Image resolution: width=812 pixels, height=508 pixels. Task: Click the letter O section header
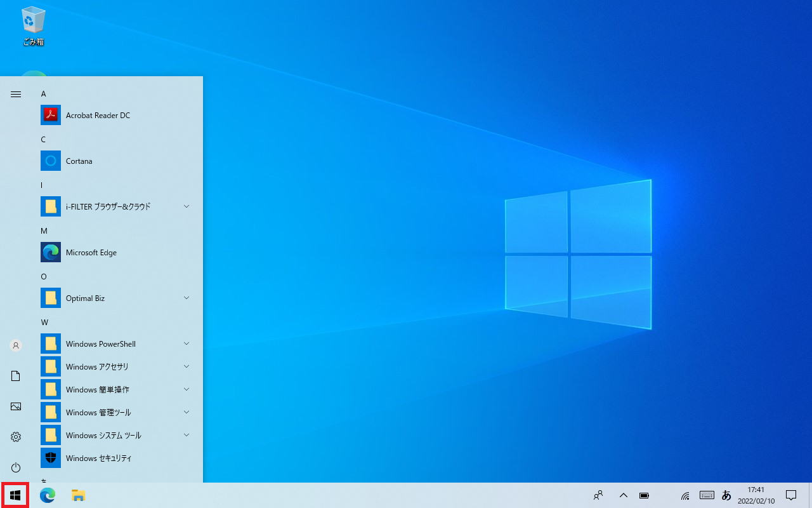point(44,277)
